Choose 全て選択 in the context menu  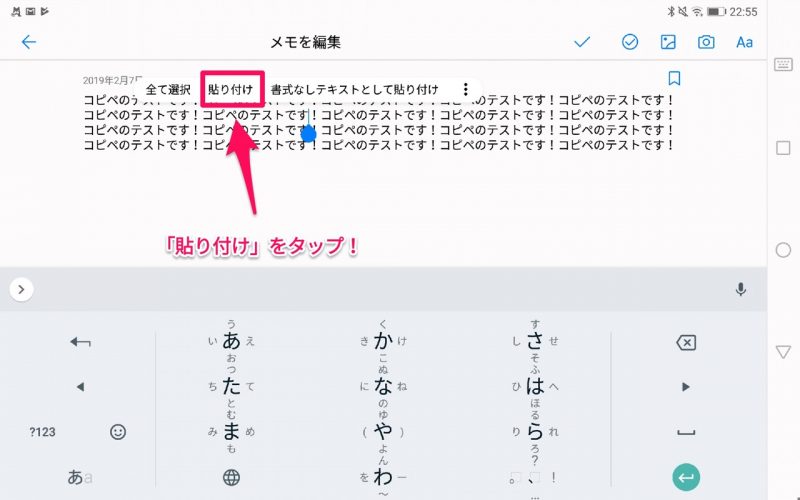coord(167,89)
